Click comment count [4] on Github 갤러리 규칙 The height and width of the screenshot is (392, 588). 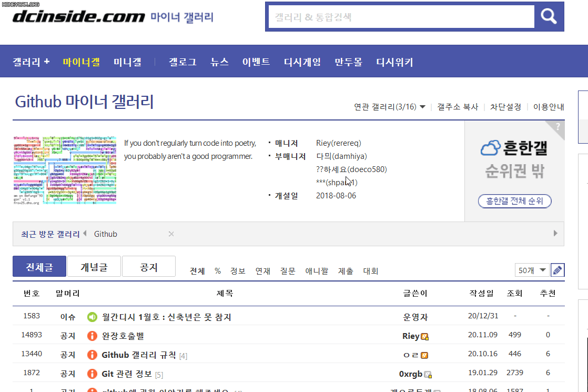click(183, 356)
